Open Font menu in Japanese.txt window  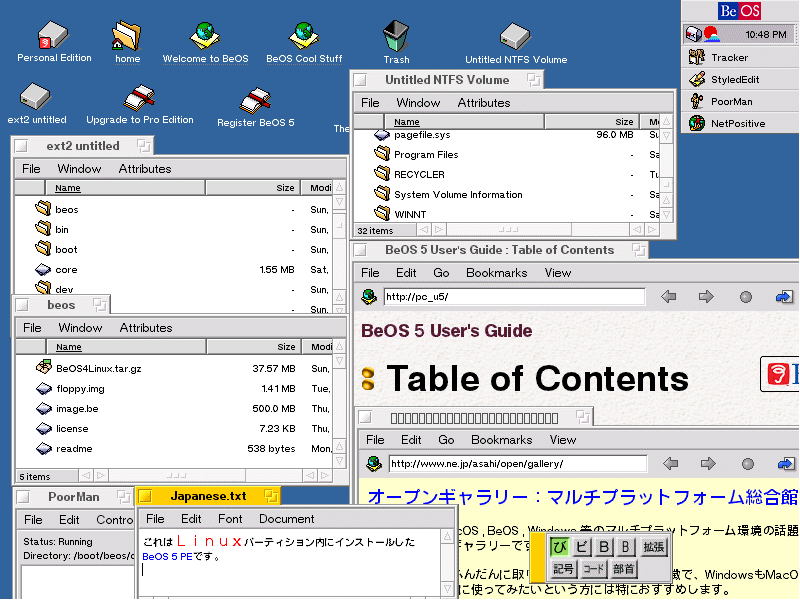coord(230,519)
